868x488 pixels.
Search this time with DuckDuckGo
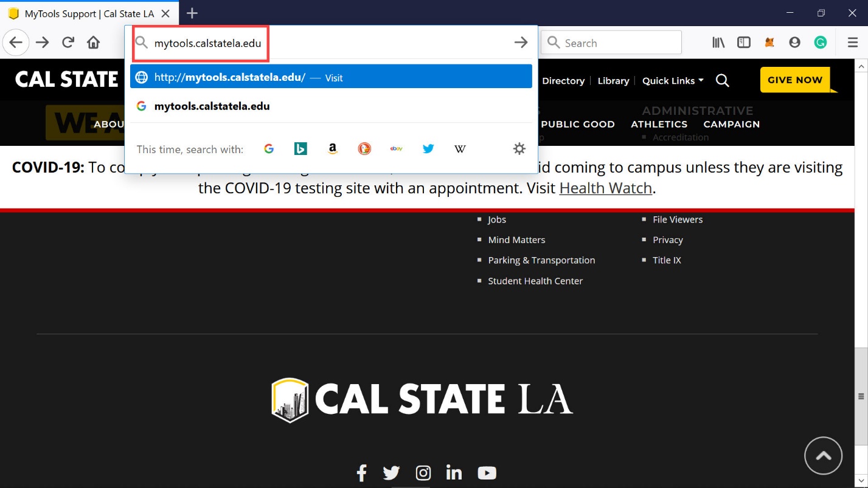tap(364, 149)
